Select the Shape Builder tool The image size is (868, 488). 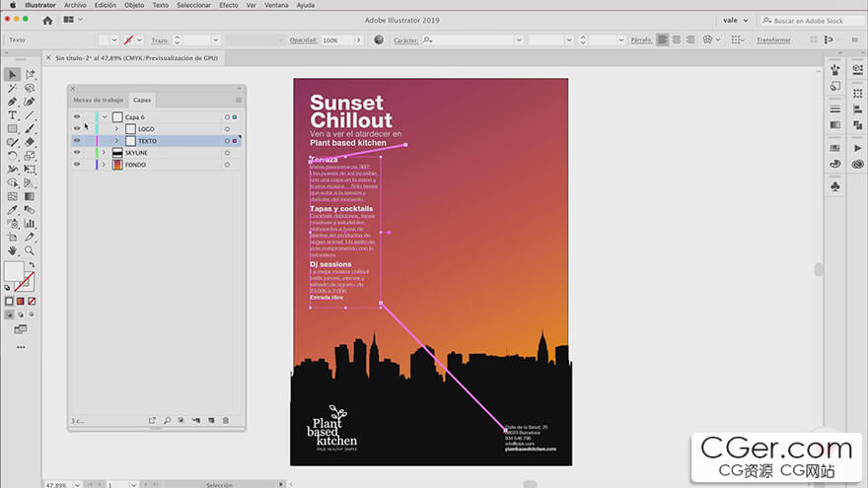pos(12,183)
